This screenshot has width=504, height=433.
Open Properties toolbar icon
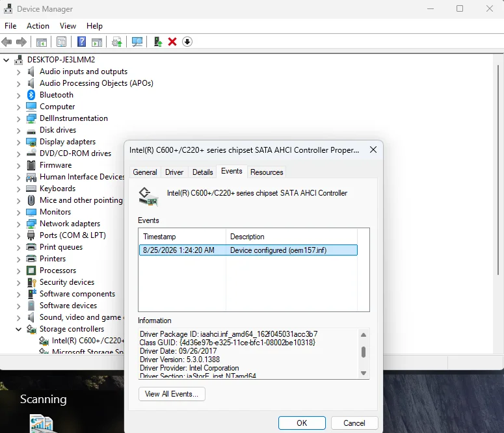pos(61,42)
